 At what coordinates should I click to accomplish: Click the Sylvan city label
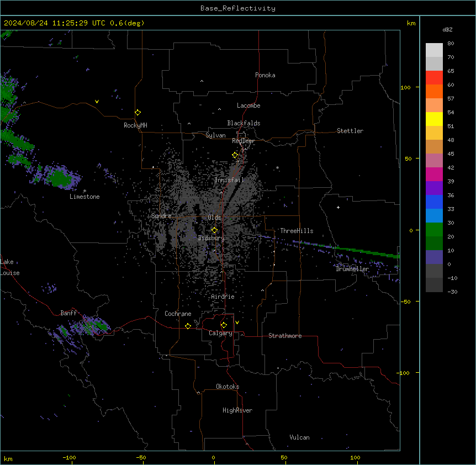click(215, 135)
